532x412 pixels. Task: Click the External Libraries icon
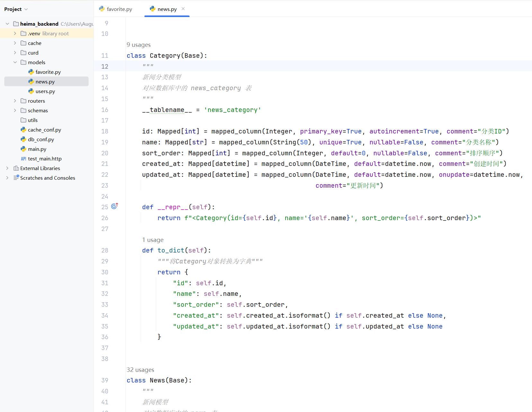pos(16,168)
